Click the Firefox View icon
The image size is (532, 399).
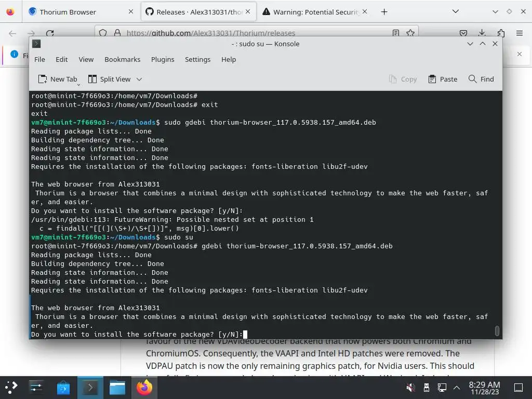click(10, 12)
